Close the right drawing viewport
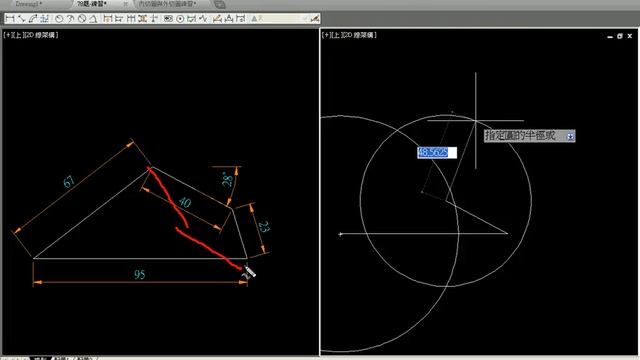This screenshot has width=640, height=360. (x=630, y=36)
